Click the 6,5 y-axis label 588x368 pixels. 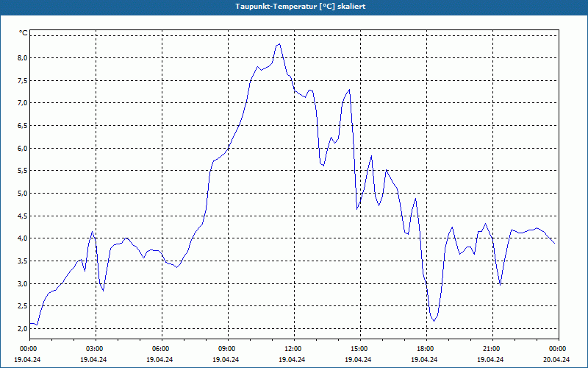(23, 125)
